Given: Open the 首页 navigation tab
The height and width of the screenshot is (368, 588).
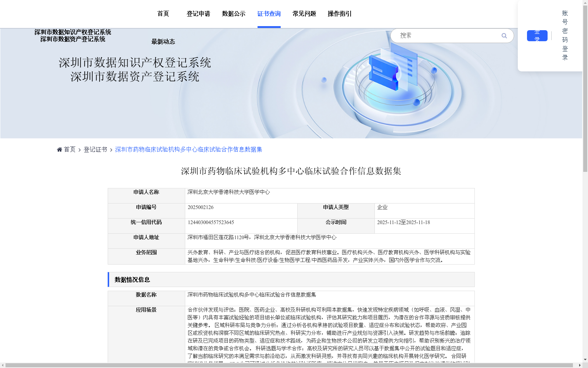Looking at the screenshot, I should tap(163, 14).
